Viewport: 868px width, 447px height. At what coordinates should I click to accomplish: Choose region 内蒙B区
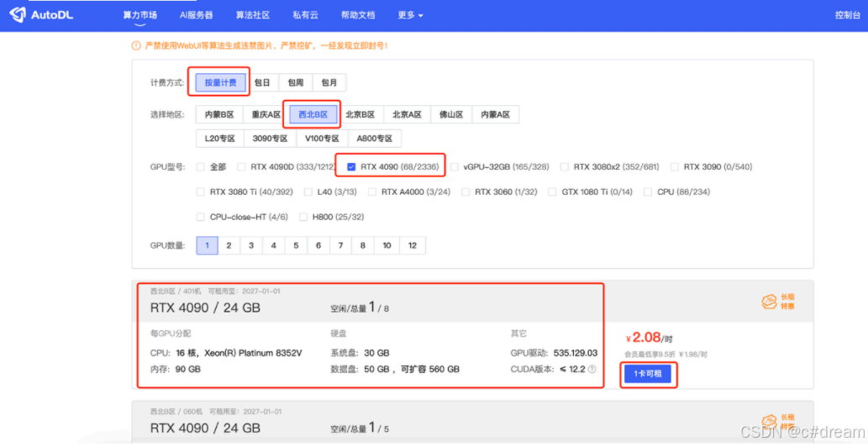coord(219,114)
